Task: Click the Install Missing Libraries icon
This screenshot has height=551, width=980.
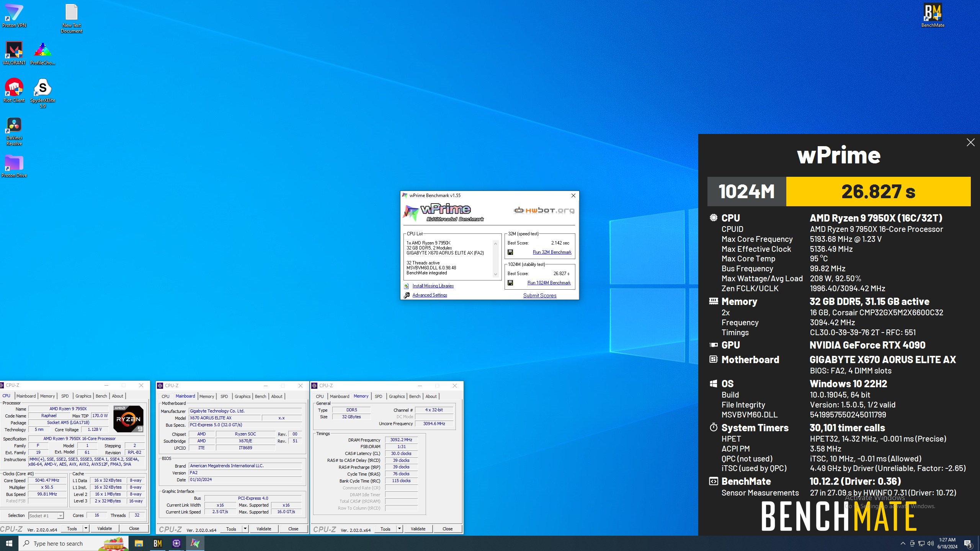Action: coord(407,286)
